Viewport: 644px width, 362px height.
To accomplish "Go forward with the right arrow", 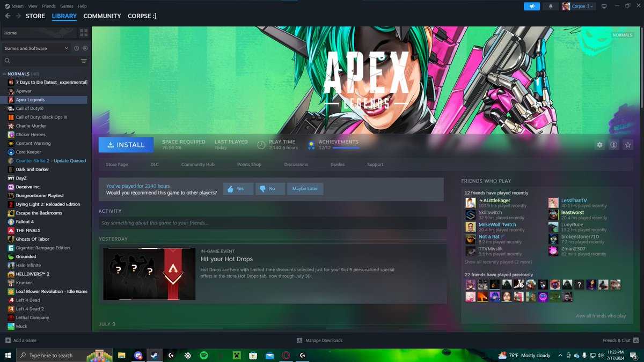I will (x=19, y=16).
